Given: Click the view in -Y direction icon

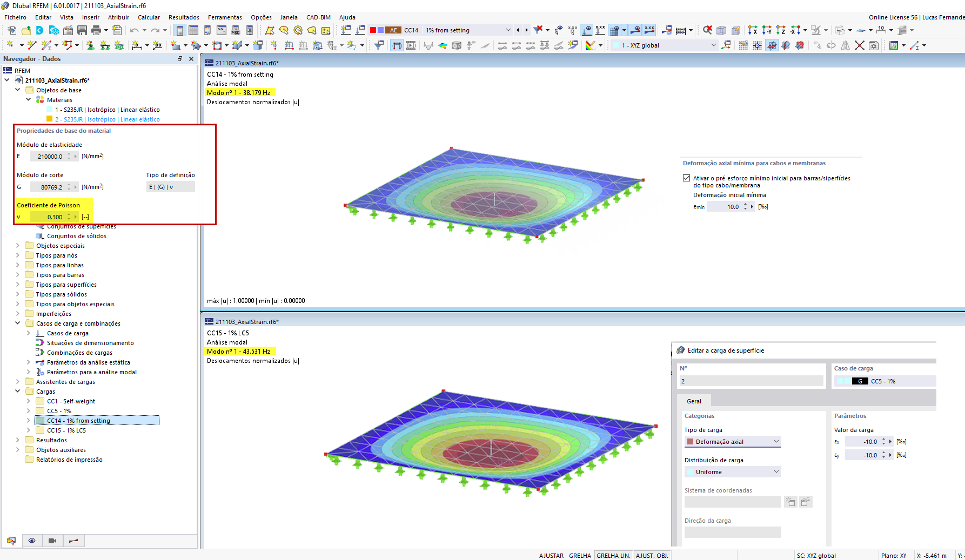Looking at the screenshot, I should pyautogui.click(x=767, y=30).
